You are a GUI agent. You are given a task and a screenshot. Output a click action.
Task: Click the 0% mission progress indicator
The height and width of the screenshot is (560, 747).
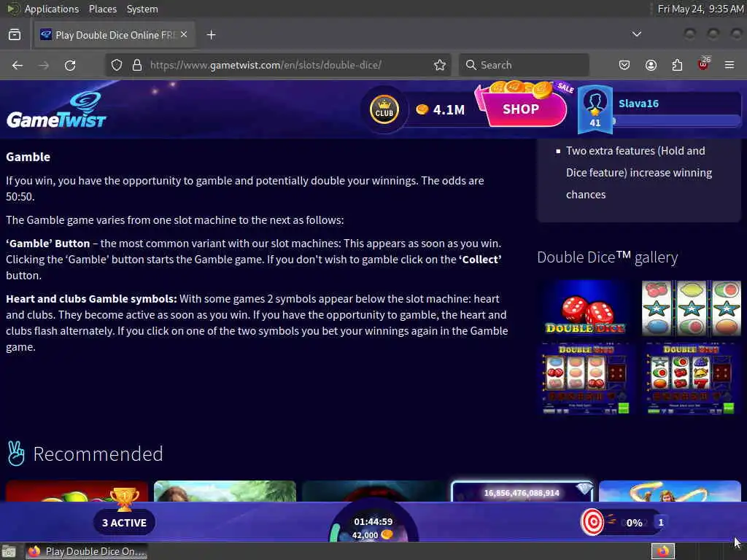point(634,523)
